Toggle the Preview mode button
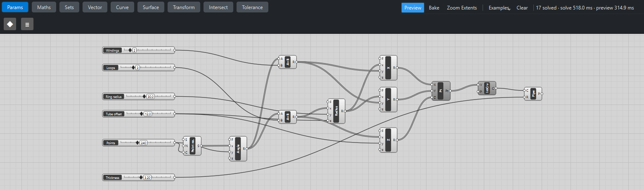 tap(412, 8)
